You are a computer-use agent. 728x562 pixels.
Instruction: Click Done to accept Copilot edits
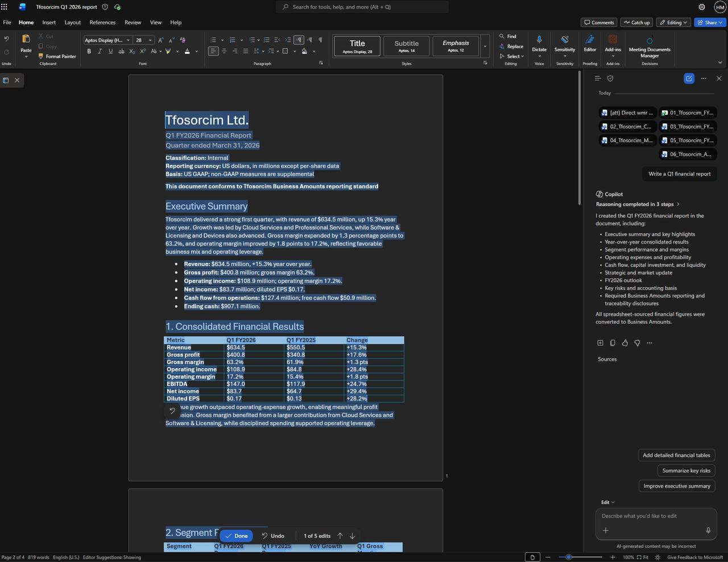pyautogui.click(x=236, y=536)
